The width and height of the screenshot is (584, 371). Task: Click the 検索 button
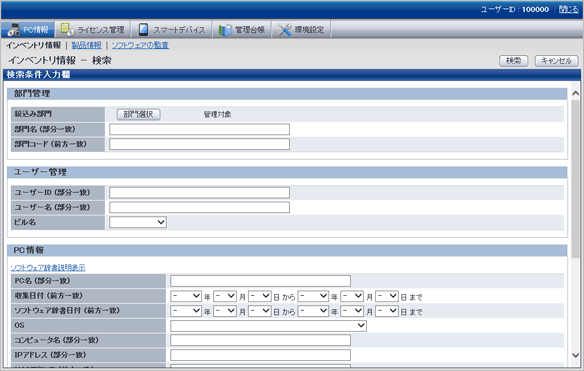pyautogui.click(x=514, y=61)
